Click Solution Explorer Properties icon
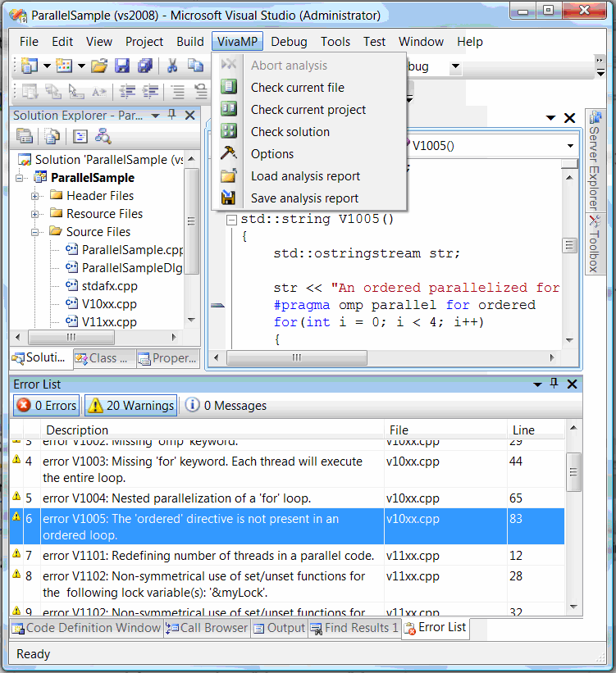Image resolution: width=616 pixels, height=673 pixels. 25,137
